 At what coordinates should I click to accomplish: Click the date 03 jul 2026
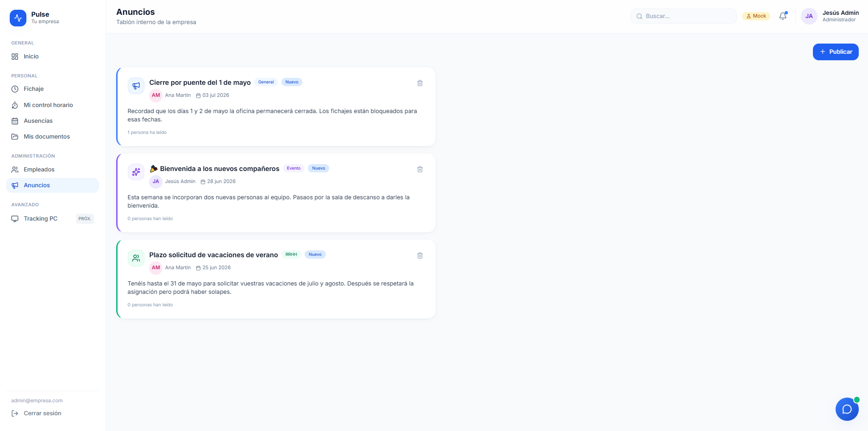click(216, 95)
